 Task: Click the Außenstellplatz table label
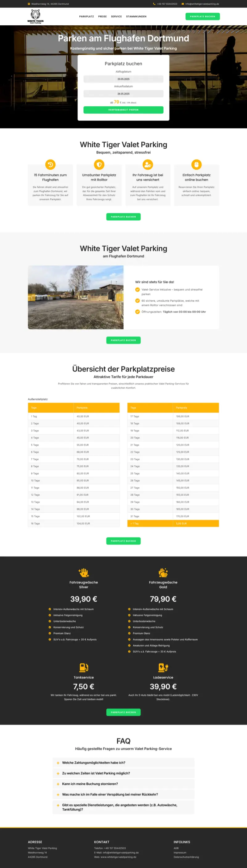pyautogui.click(x=38, y=399)
